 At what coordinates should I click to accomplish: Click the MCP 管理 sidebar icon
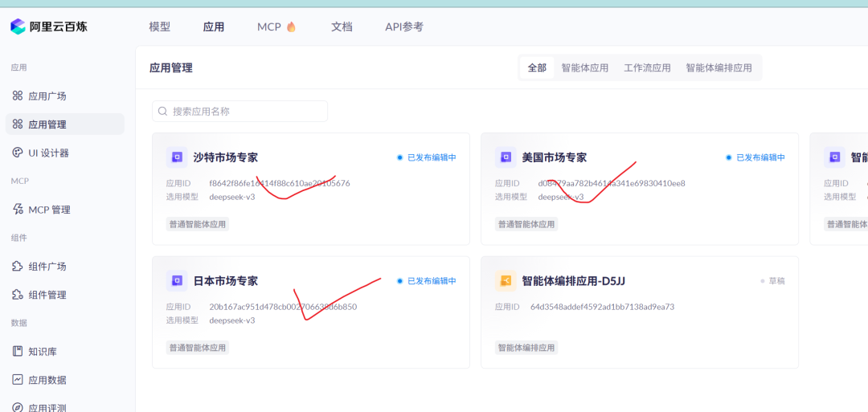point(17,210)
